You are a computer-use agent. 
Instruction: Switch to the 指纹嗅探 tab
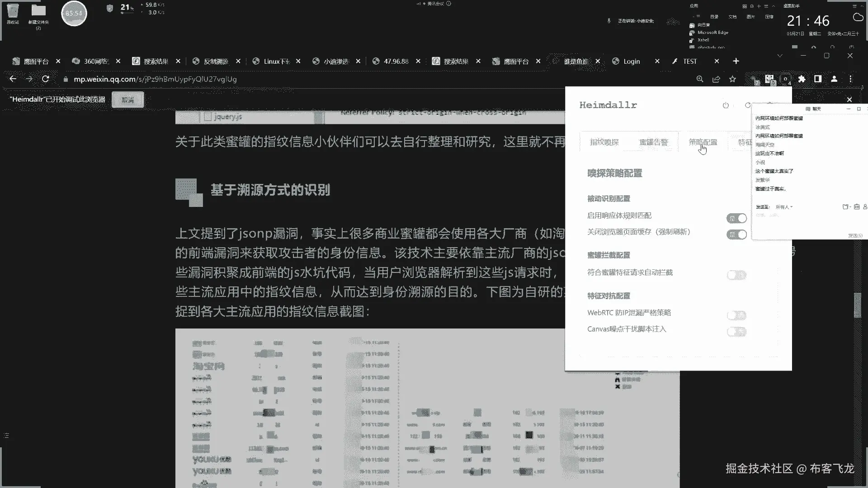coord(604,142)
